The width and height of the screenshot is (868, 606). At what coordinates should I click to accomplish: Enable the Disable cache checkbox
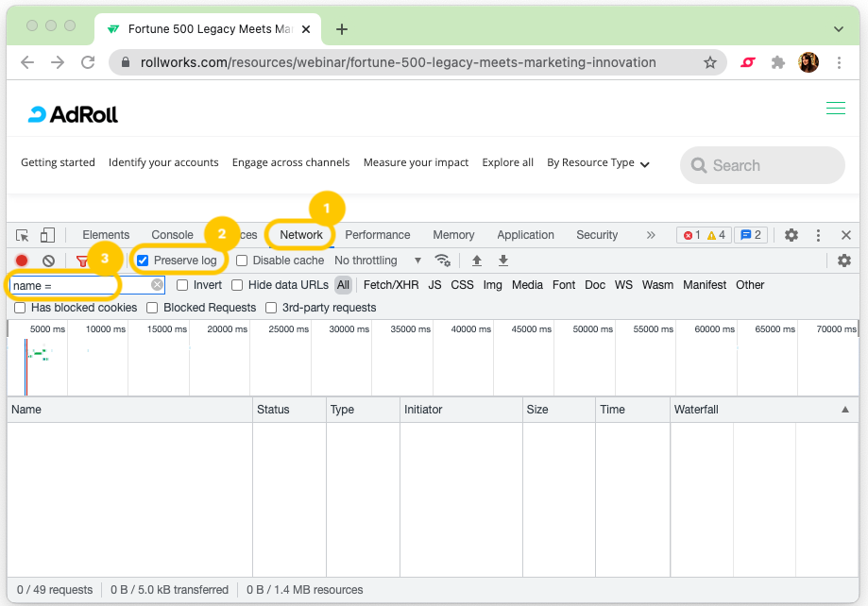[x=243, y=261]
